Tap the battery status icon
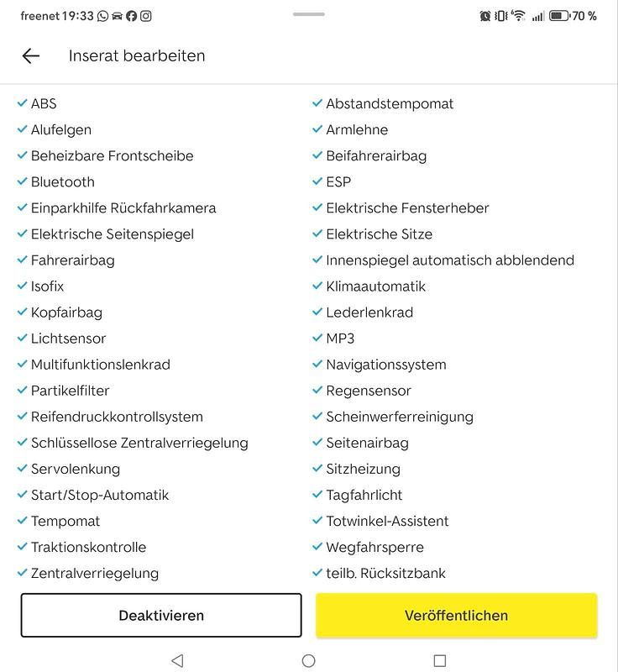Screen dimensions: 618x672 click(x=559, y=16)
